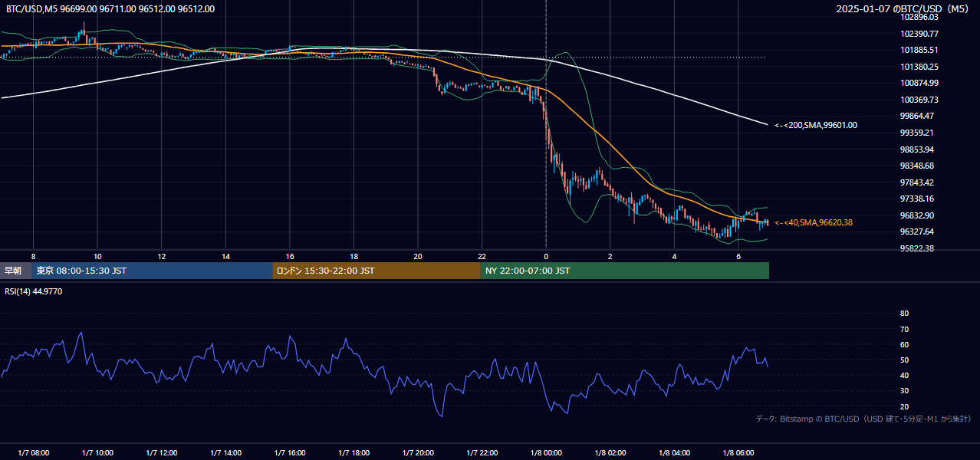The image size is (980, 460).
Task: Click price axis value 97843.42
Action: 917,182
